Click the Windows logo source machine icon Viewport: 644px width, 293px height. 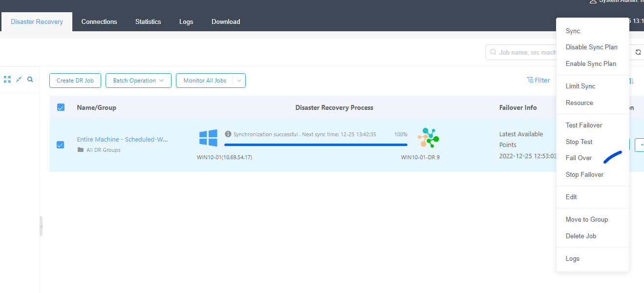pos(208,138)
